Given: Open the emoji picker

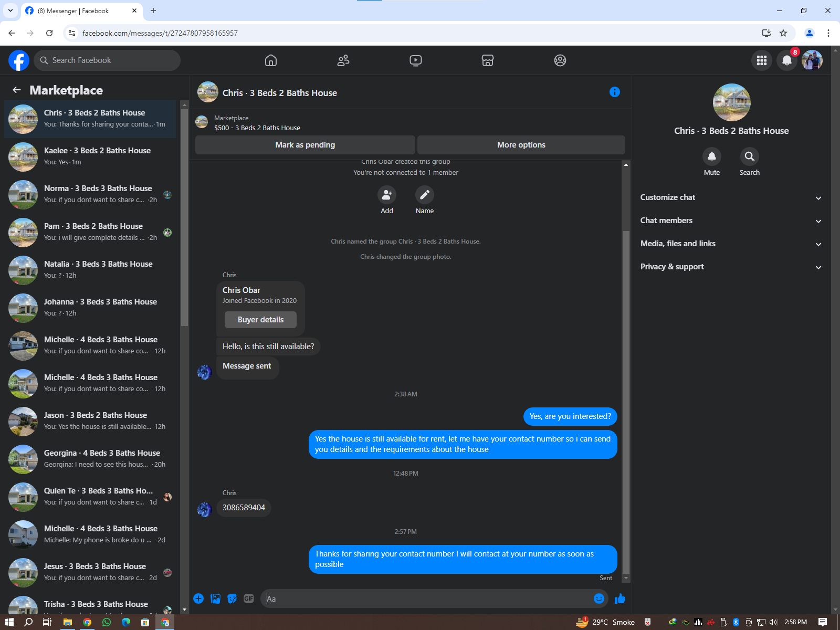Looking at the screenshot, I should (599, 598).
